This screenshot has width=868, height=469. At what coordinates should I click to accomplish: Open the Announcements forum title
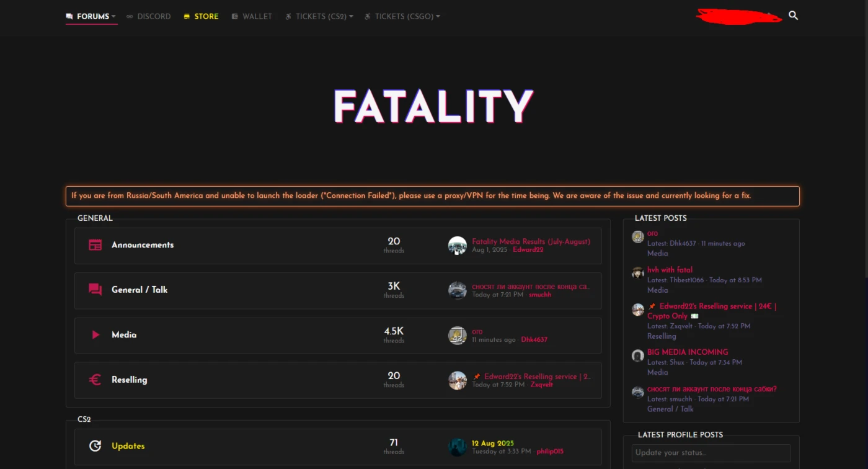(143, 245)
